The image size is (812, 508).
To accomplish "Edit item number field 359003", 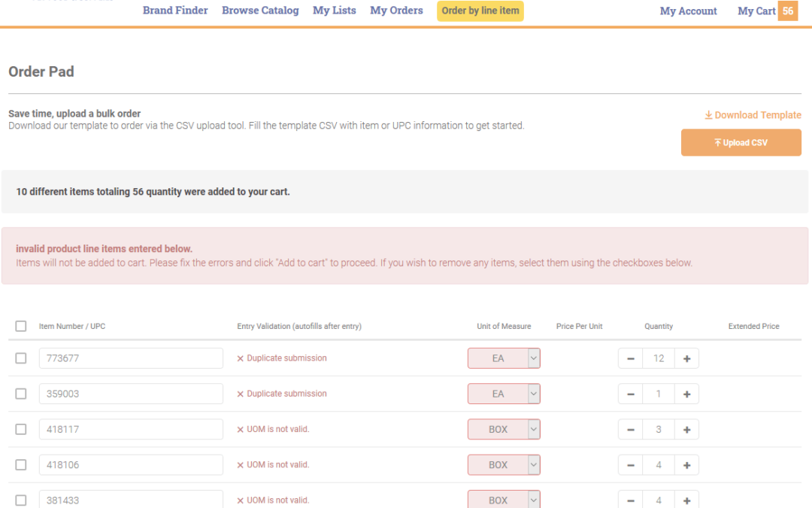I will coord(131,394).
